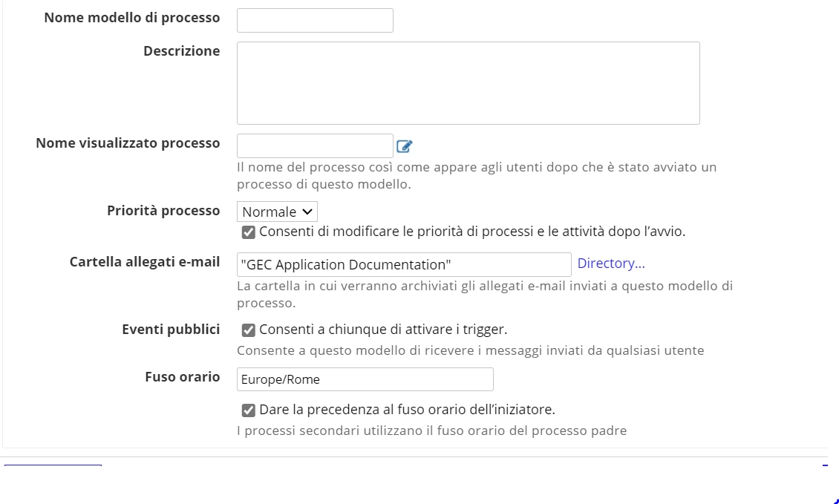This screenshot has height=504, width=839.
Task: Uncheck allow modifying process priorities after start
Action: click(248, 232)
